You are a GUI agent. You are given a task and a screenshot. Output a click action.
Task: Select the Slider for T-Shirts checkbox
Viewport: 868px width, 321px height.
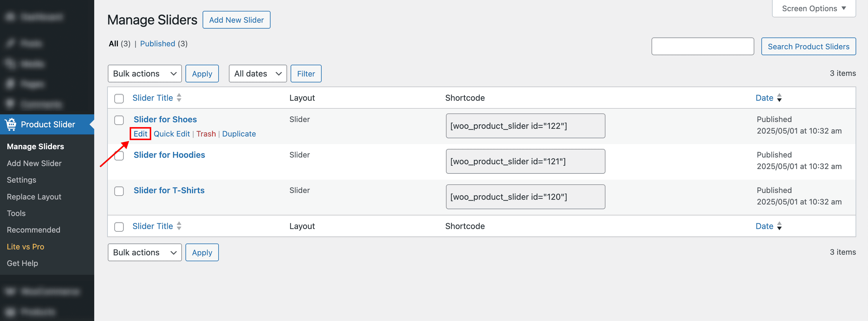pyautogui.click(x=119, y=191)
